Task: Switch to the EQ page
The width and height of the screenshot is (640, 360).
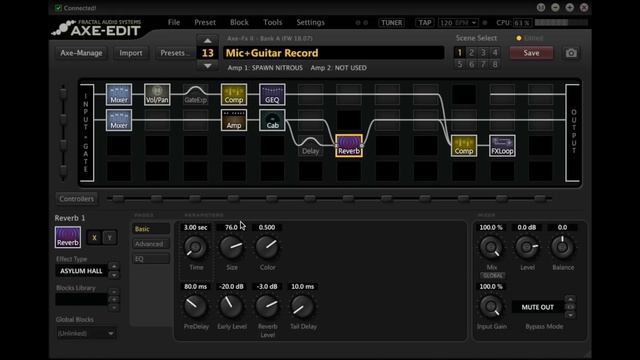Action: click(x=151, y=259)
